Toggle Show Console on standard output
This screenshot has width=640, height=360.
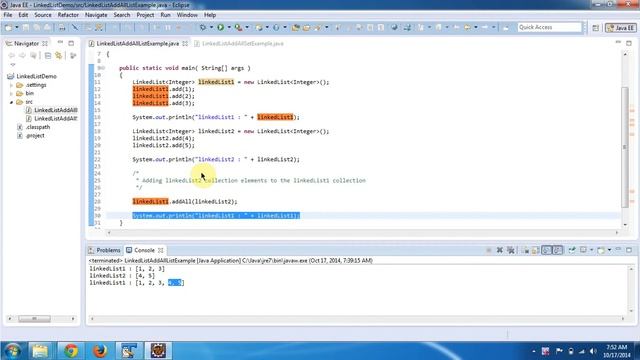pyautogui.click(x=547, y=250)
